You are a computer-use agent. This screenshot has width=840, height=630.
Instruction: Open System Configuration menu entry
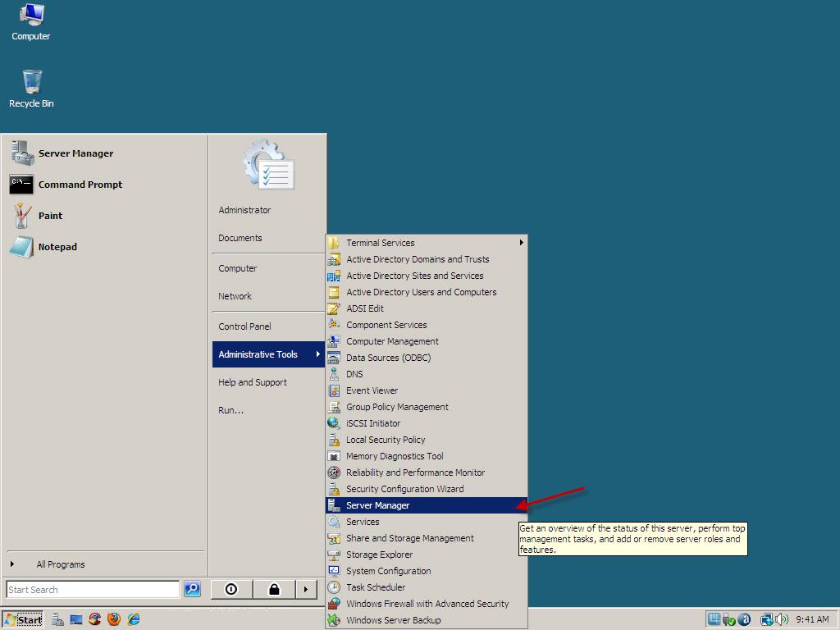coord(426,571)
